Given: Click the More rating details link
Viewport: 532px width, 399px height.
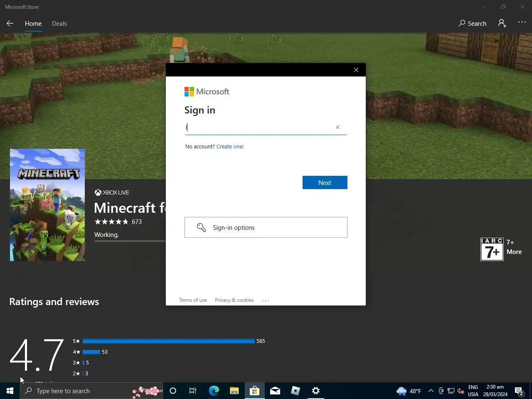Looking at the screenshot, I should [x=514, y=252].
